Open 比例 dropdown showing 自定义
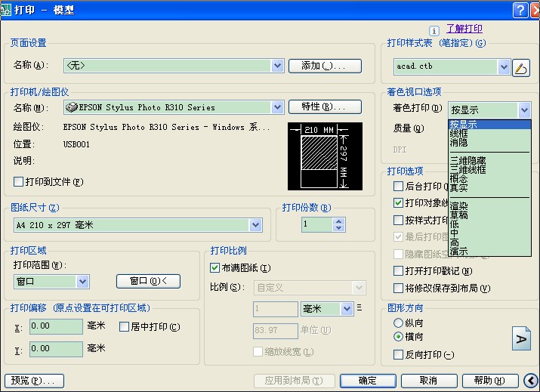This screenshot has height=392, width=540. pyautogui.click(x=359, y=288)
